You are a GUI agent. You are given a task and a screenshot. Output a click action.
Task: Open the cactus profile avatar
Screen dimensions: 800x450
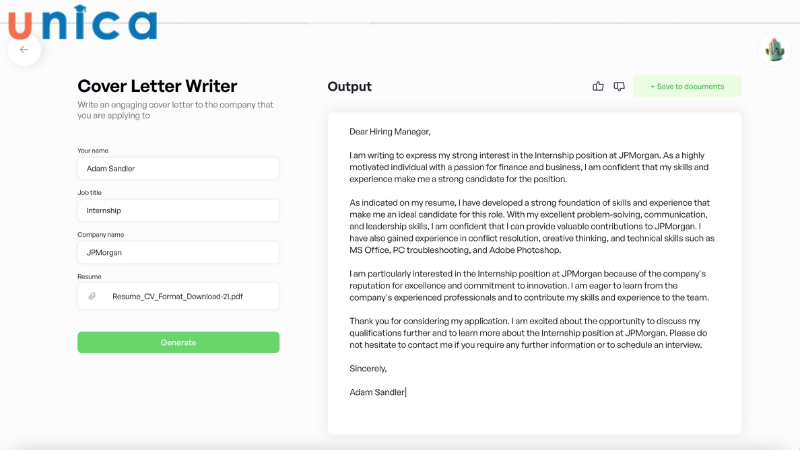pyautogui.click(x=773, y=49)
